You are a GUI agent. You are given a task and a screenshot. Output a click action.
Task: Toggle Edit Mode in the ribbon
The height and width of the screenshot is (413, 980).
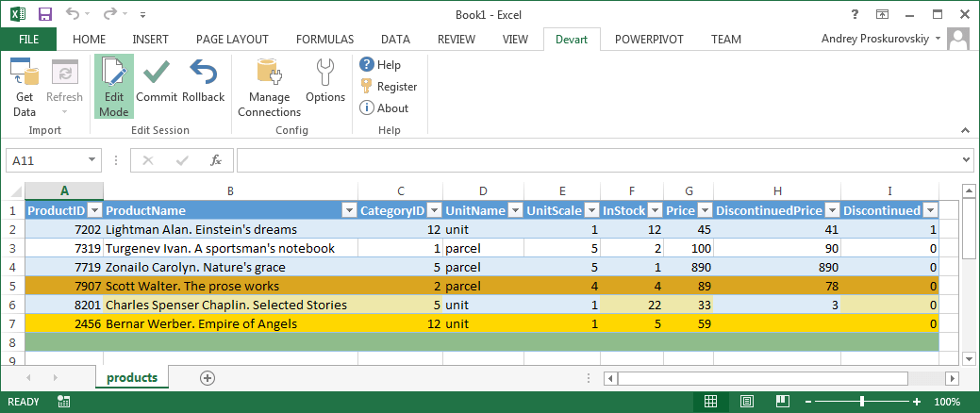(x=114, y=86)
